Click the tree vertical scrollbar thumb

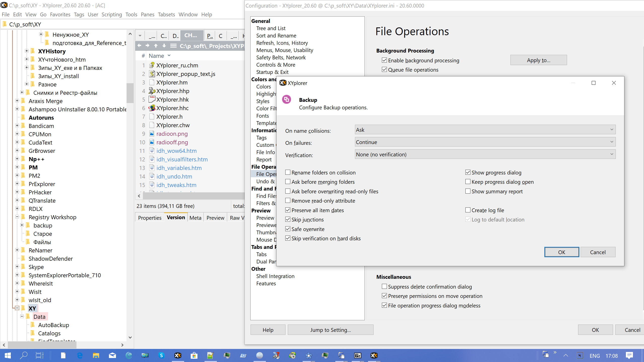click(x=130, y=93)
